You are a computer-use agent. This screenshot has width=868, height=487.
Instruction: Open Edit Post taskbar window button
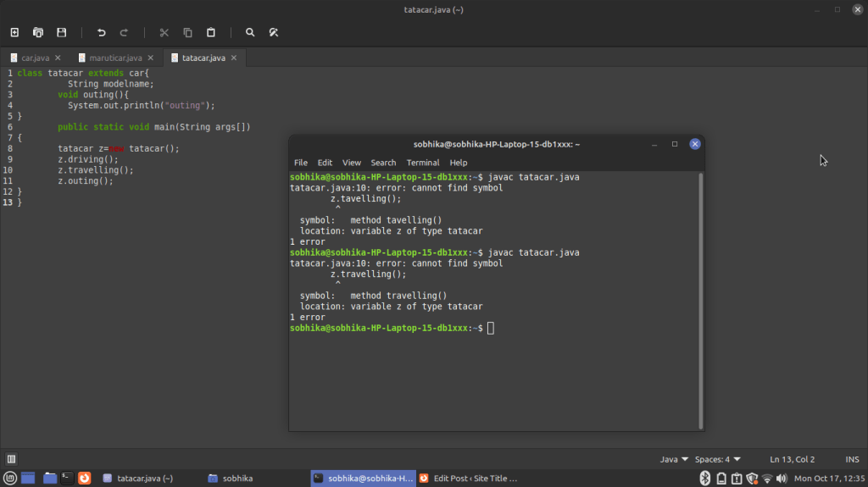click(x=468, y=479)
